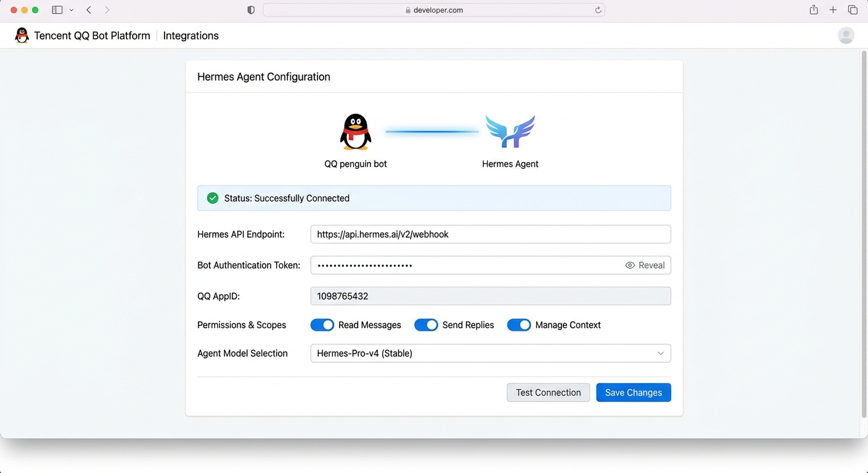Image resolution: width=868 pixels, height=473 pixels.
Task: Go back with the browser back arrow
Action: click(x=89, y=10)
